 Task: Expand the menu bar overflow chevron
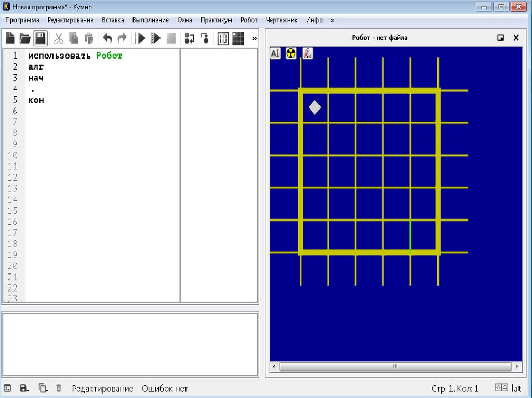pyautogui.click(x=332, y=20)
